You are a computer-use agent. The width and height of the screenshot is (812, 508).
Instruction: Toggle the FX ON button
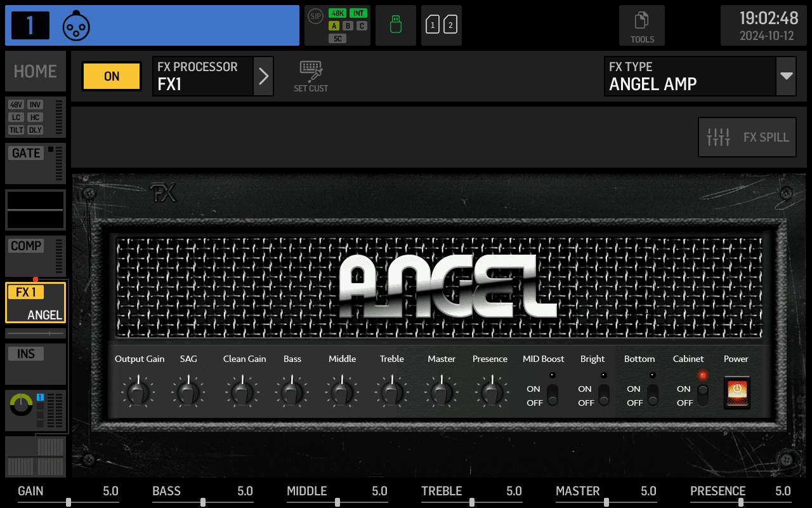(112, 76)
